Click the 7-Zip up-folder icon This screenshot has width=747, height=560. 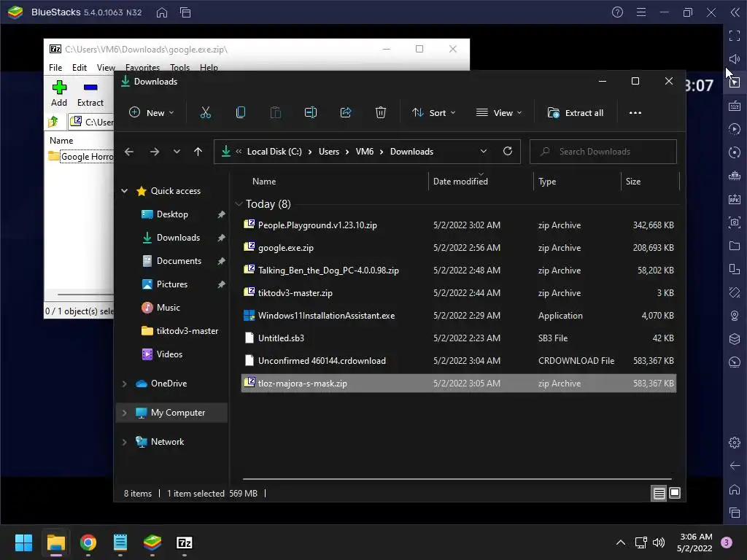click(x=53, y=122)
